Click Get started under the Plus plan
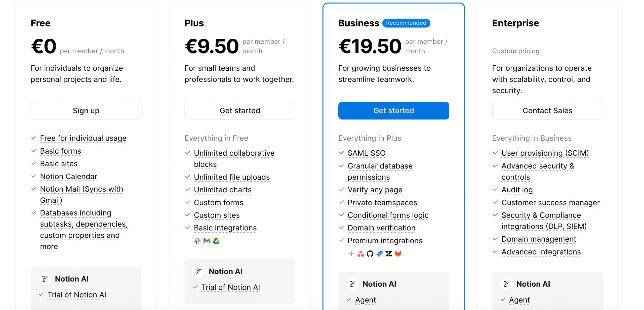Viewport: 644px width, 310px height. click(x=240, y=111)
